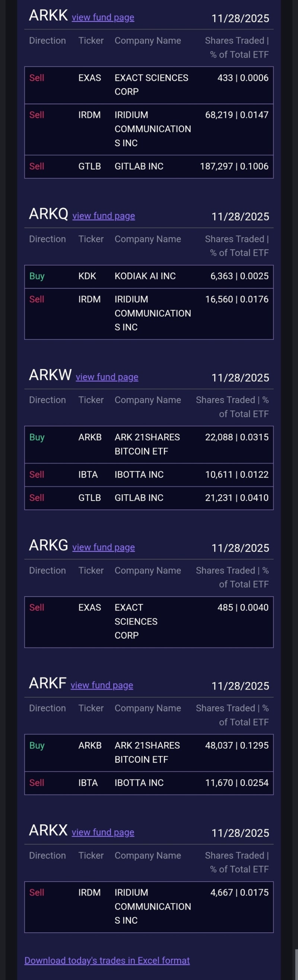Download today's trades in Excel format
The image size is (298, 980).
point(107,960)
